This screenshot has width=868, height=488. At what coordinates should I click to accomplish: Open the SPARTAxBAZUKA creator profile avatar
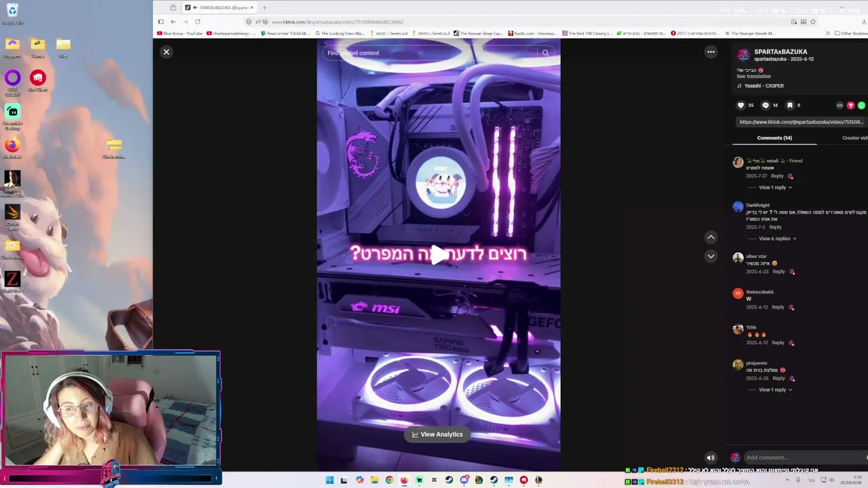pos(743,55)
